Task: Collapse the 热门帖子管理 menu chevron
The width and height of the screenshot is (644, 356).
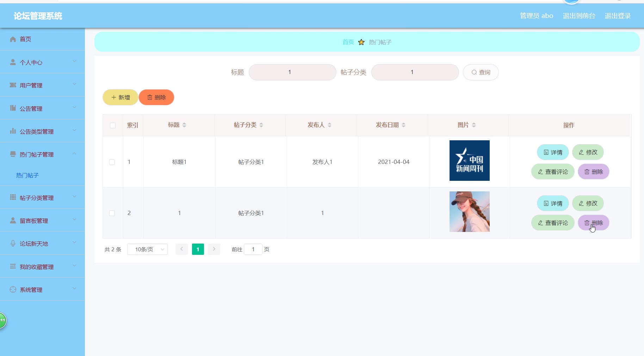Action: [74, 153]
